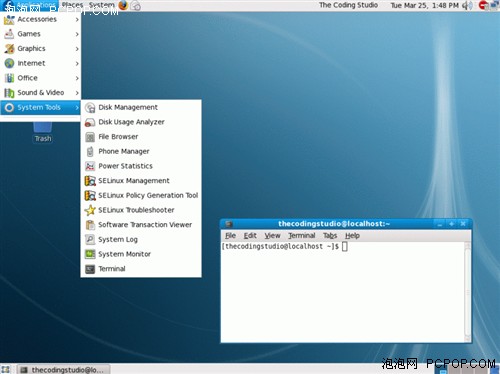
Task: Open the terminal File menu
Action: click(x=230, y=236)
